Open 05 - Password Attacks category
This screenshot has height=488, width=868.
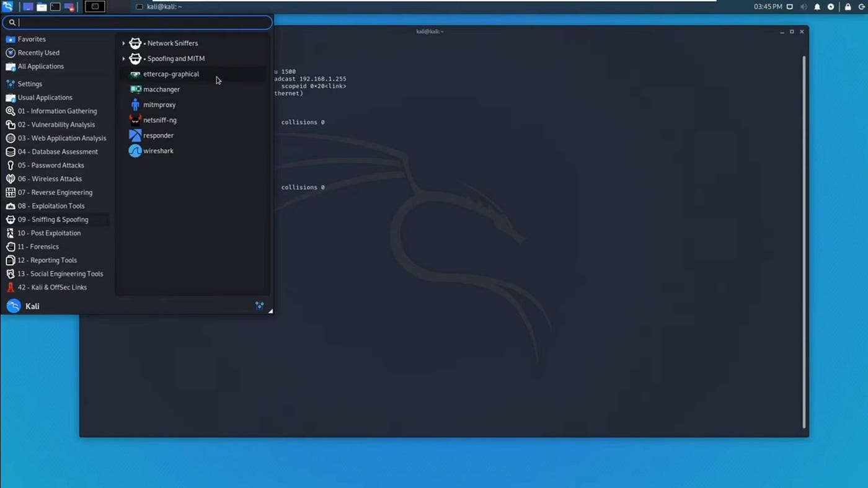(x=57, y=166)
